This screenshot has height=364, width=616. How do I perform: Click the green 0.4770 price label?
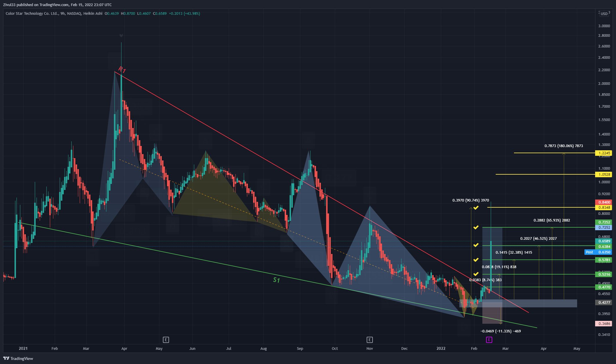tap(604, 287)
